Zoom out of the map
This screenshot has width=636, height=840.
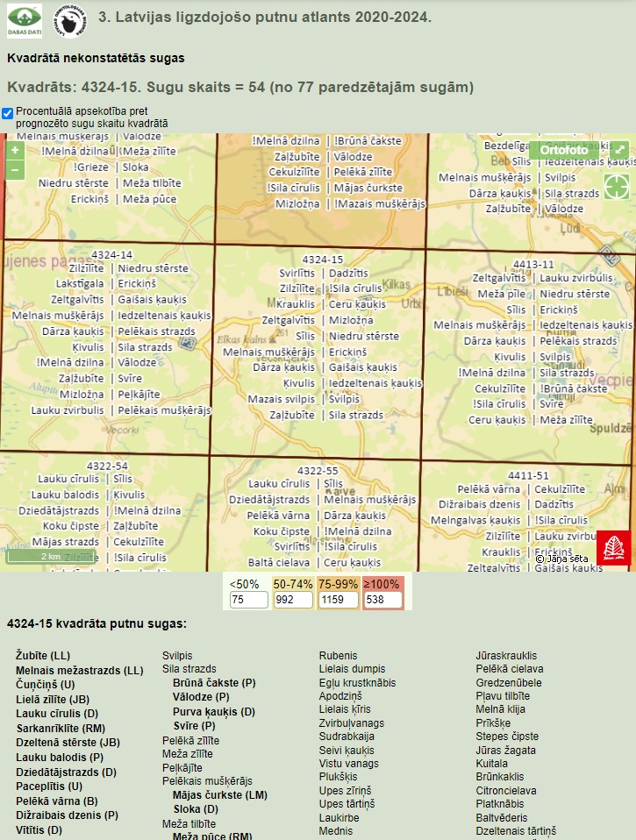[x=15, y=170]
